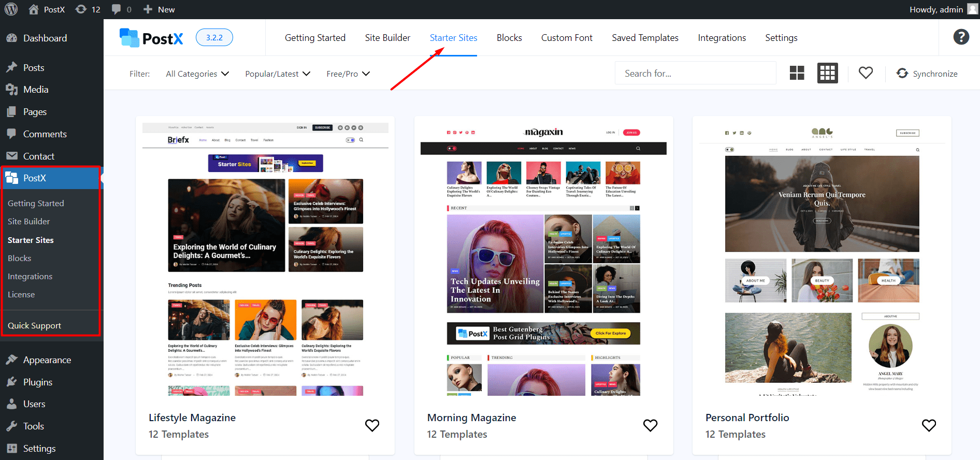
Task: Open the Morning Magazine template preview
Action: [x=543, y=259]
